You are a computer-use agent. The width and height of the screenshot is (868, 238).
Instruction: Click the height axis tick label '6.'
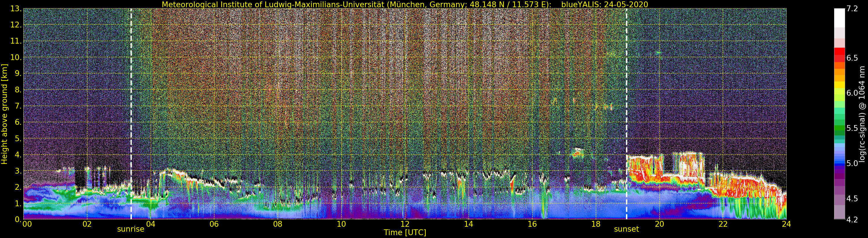click(18, 122)
